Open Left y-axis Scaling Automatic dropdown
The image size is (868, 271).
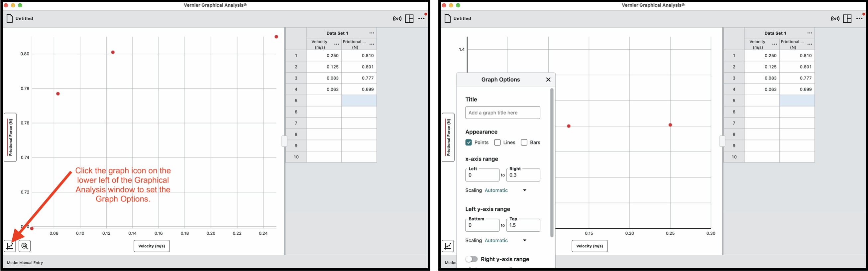505,241
